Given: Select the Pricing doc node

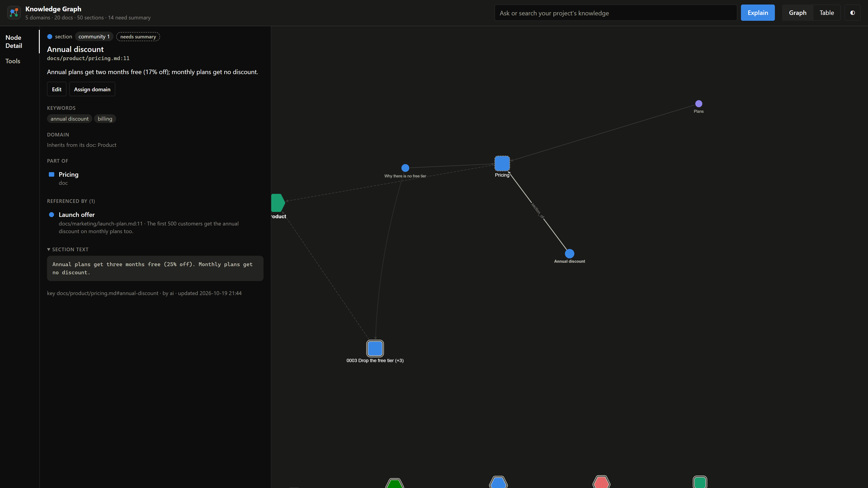Looking at the screenshot, I should [x=502, y=163].
